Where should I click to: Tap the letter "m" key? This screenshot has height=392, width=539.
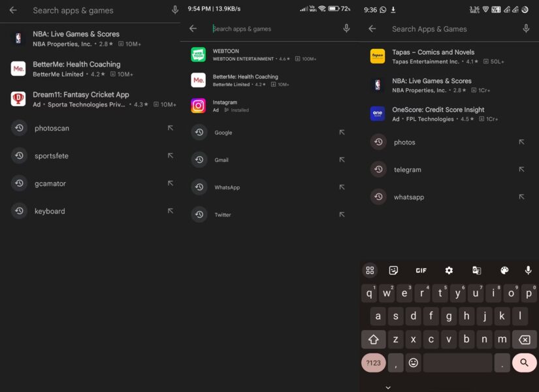pyautogui.click(x=502, y=340)
